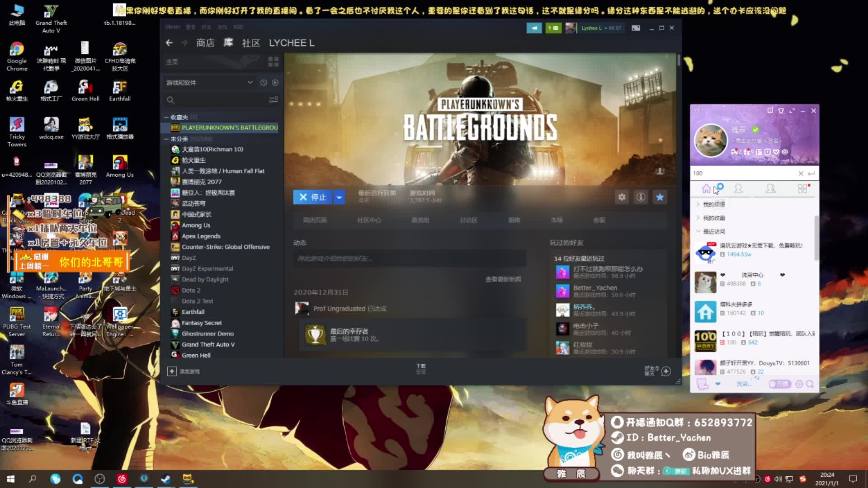Screen dimensions: 868x488
Task: Open Among Us desktop icon
Action: (x=120, y=166)
